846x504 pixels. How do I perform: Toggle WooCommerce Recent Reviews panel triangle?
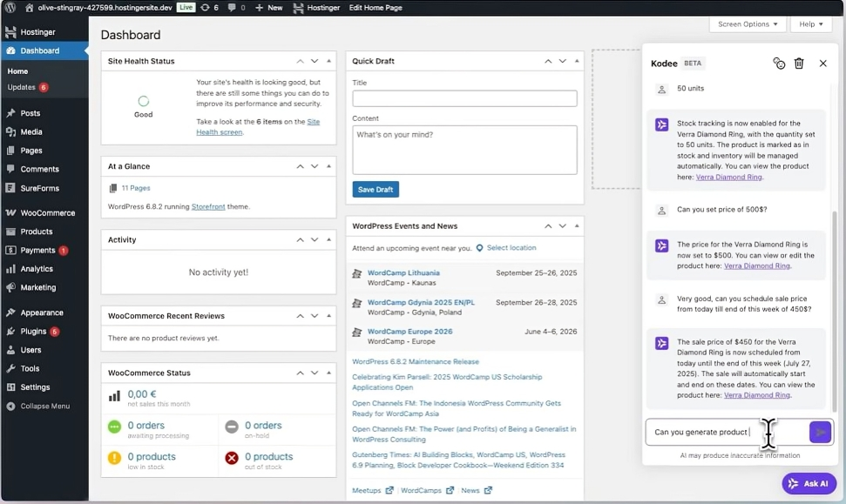328,315
